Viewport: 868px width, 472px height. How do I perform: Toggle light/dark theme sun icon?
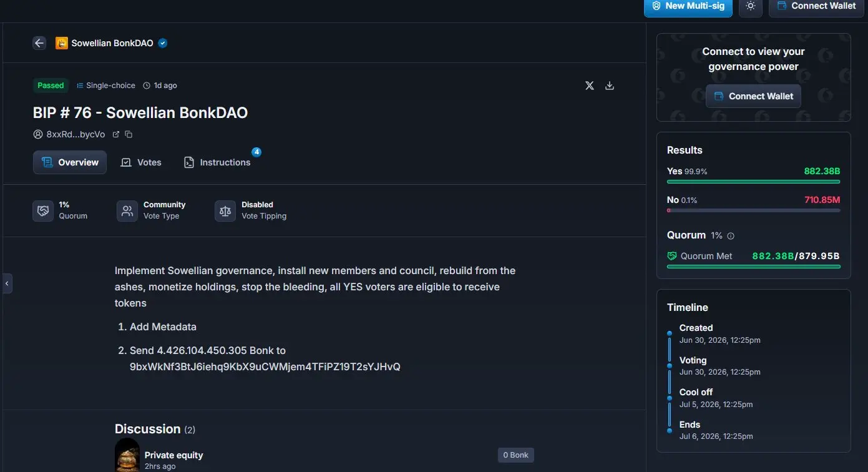tap(751, 6)
